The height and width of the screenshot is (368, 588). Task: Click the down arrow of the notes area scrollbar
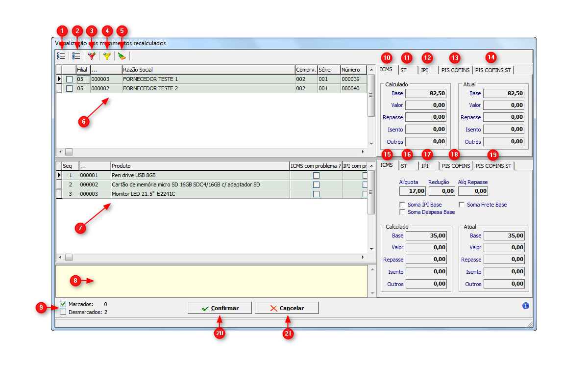click(371, 293)
